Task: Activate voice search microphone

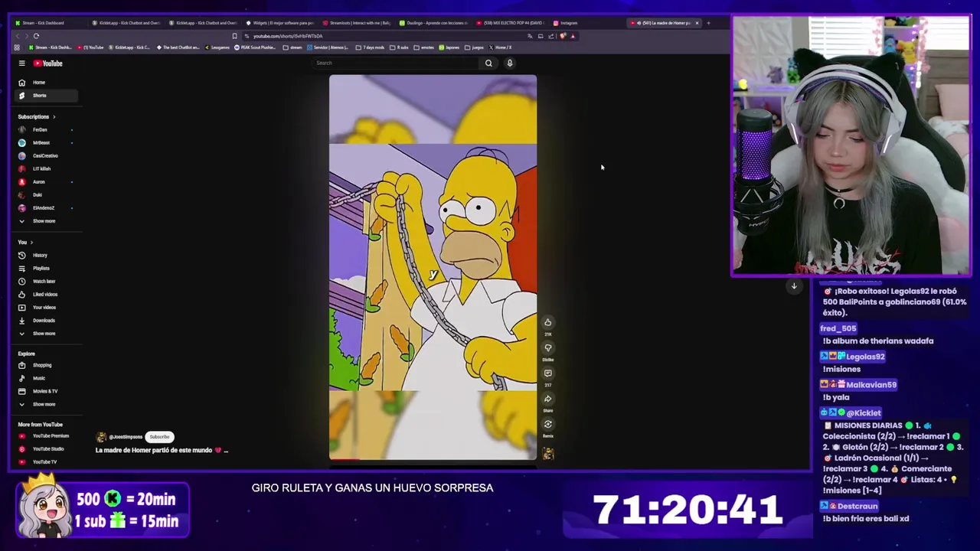Action: (x=509, y=63)
